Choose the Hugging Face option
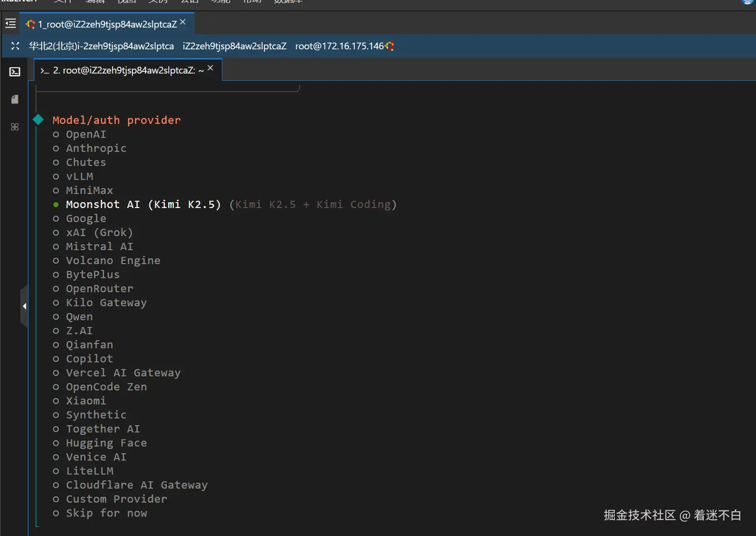 (100, 443)
